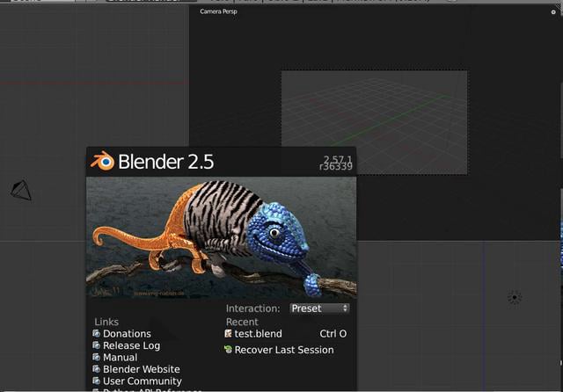The width and height of the screenshot is (563, 392).
Task: Click the plus toggle in viewport corner
Action: [553, 11]
